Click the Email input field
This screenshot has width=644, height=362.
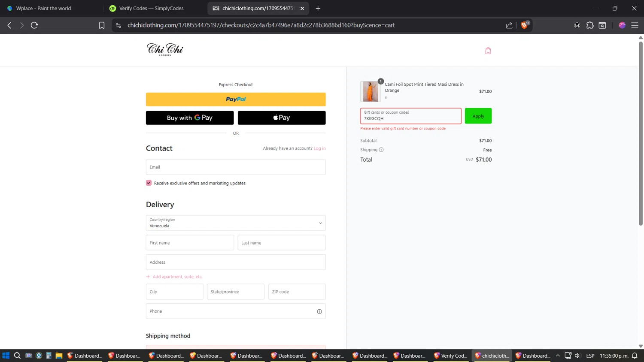[x=236, y=167]
